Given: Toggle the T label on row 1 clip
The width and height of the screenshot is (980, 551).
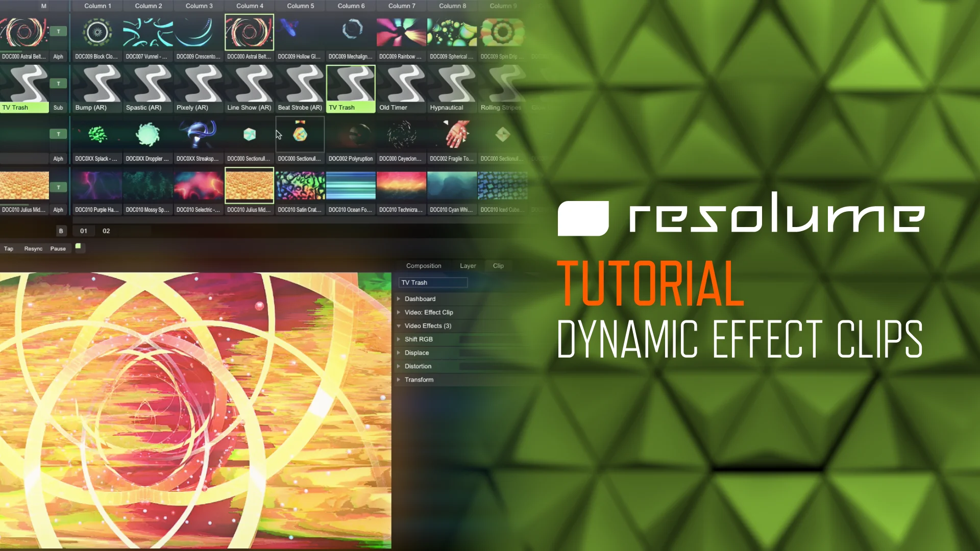Looking at the screenshot, I should 58,32.
